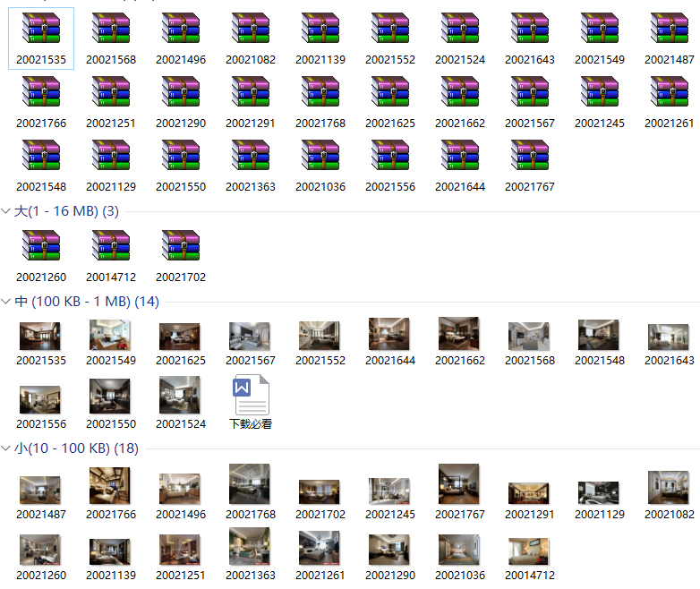Select the 20021556 image thumbnail
Image resolution: width=700 pixels, height=589 pixels.
click(x=39, y=400)
